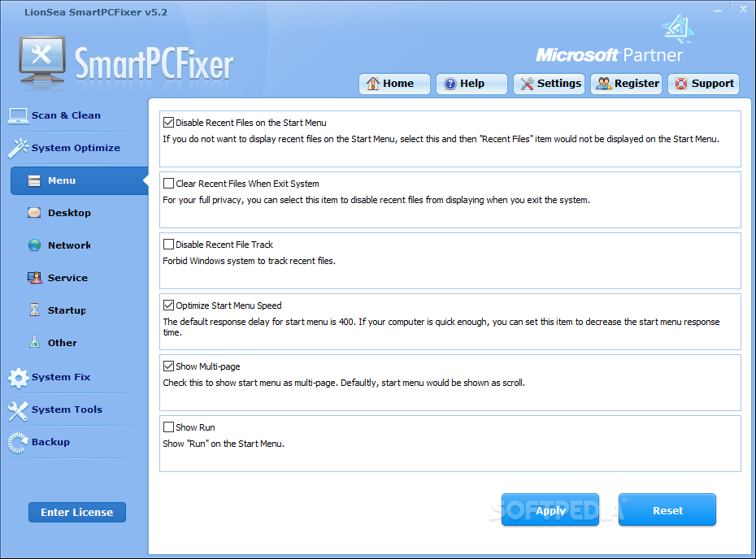Uncheck Optimize Start Menu Speed

[x=169, y=305]
